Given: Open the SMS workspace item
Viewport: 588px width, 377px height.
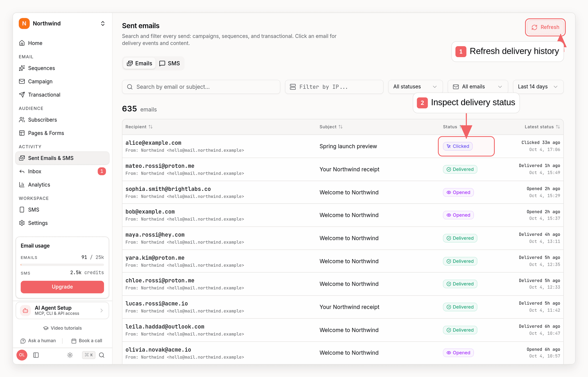Looking at the screenshot, I should pyautogui.click(x=62, y=210).
